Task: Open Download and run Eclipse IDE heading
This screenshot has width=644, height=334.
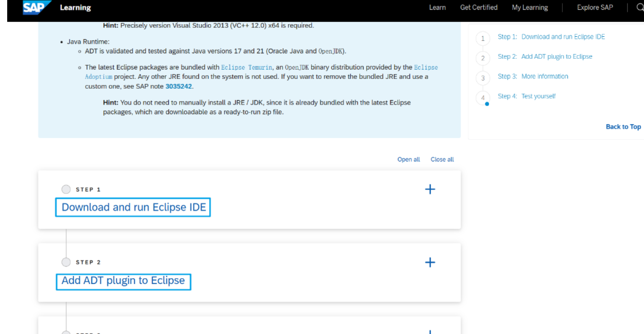Action: coord(133,207)
